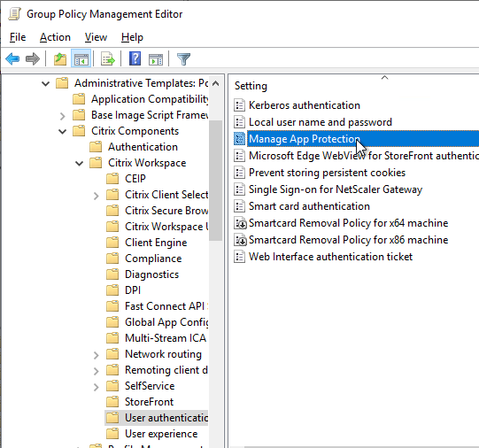Select the Multi-Stream ICA folder
479x448 pixels.
pos(166,338)
